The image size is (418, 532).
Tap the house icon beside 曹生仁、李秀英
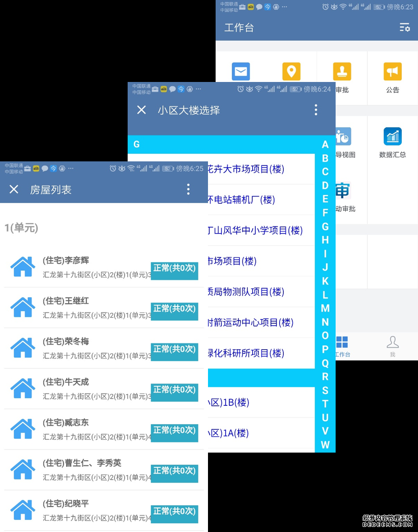23,469
